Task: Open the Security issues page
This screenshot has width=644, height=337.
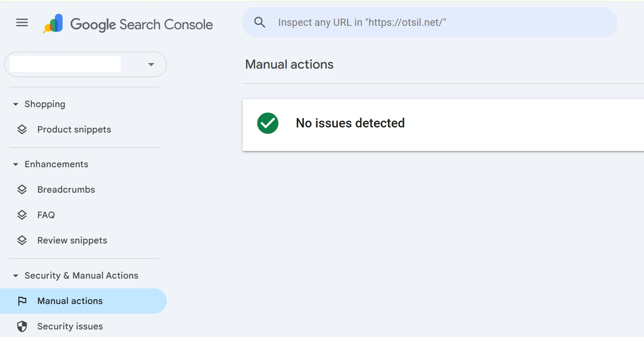Action: 70,326
